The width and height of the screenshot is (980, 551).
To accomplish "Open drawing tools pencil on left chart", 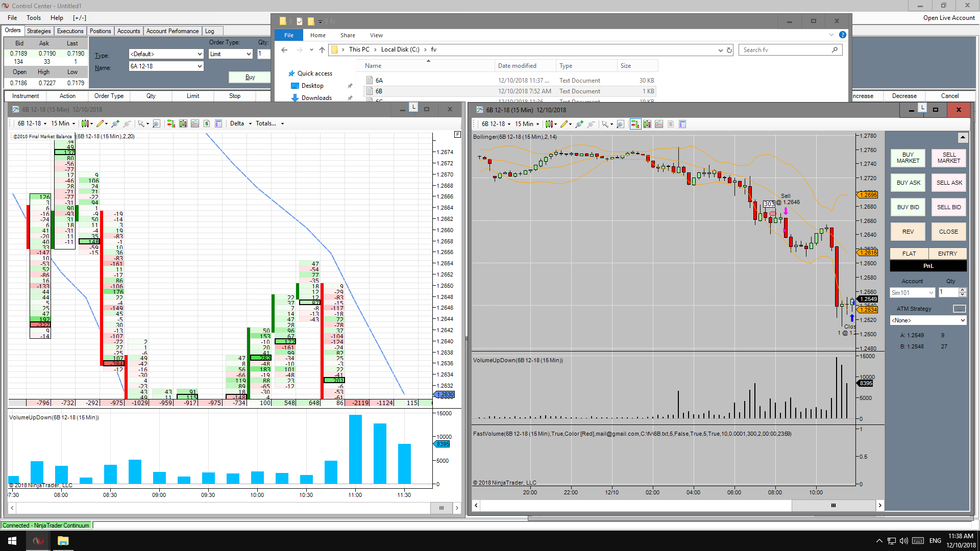I will (x=100, y=123).
